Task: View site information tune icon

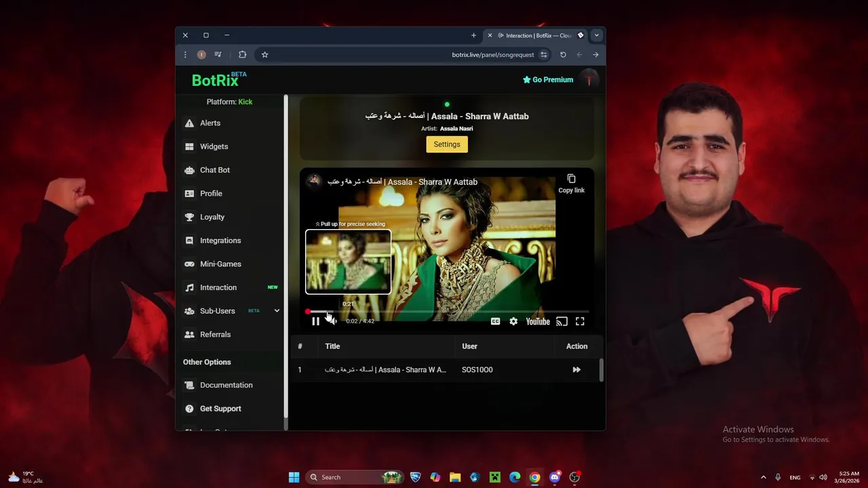Action: point(544,55)
